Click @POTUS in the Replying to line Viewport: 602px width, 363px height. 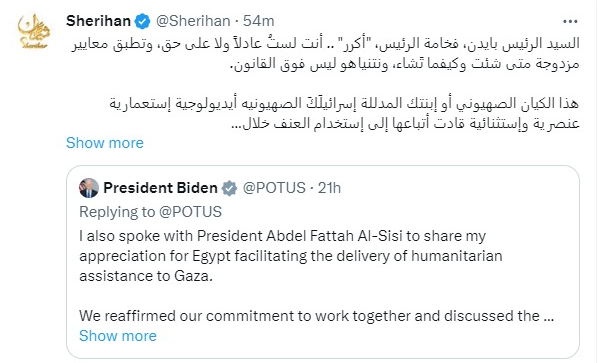tap(190, 212)
